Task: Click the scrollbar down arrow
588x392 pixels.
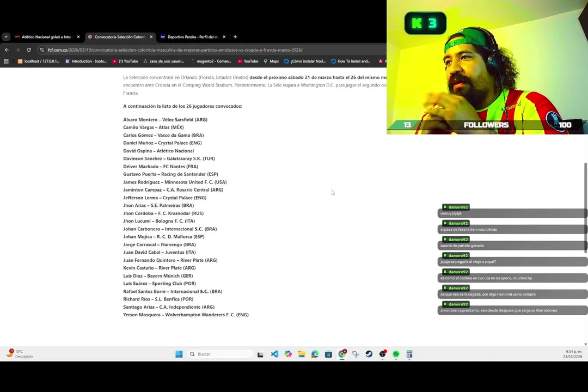Action: tap(585, 344)
